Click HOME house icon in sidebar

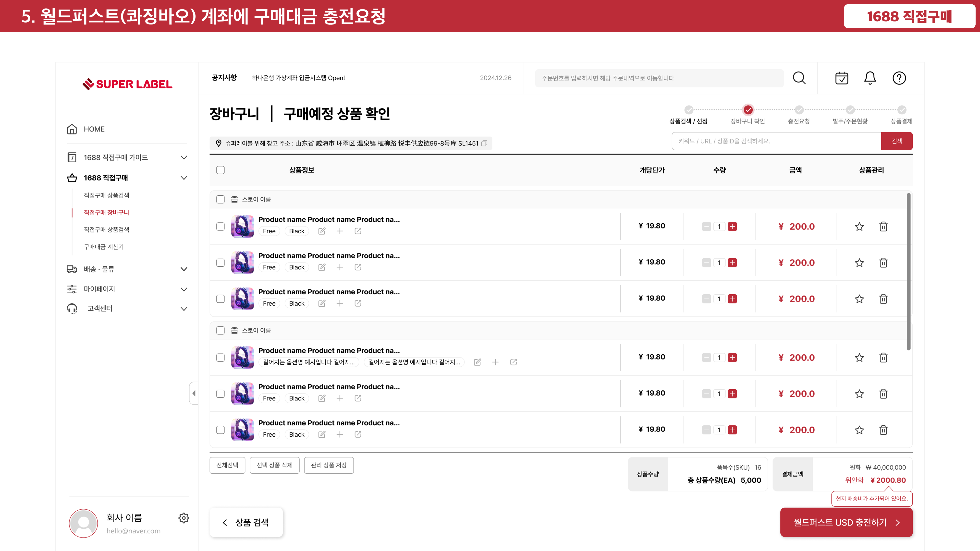[72, 129]
